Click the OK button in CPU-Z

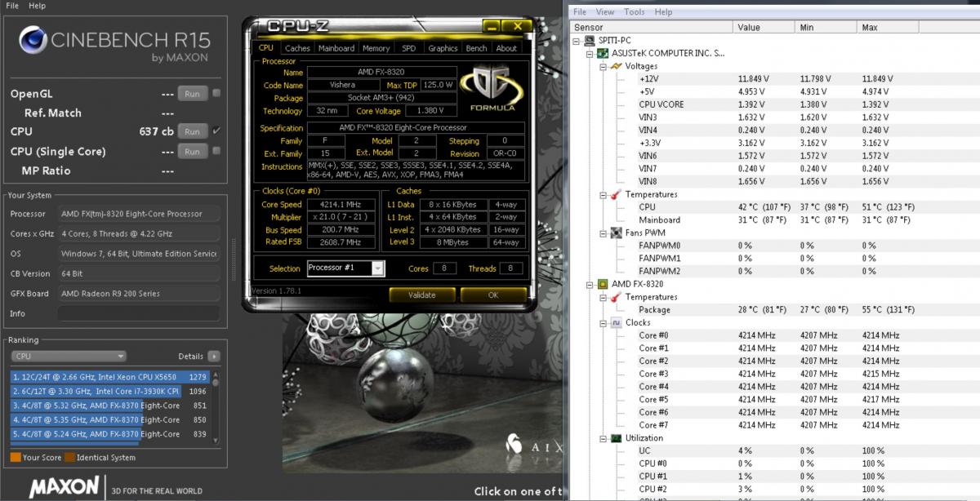tap(492, 295)
